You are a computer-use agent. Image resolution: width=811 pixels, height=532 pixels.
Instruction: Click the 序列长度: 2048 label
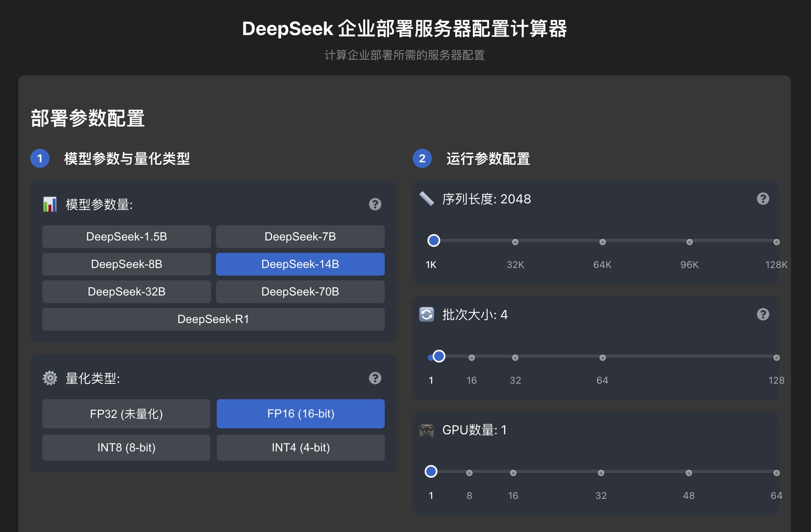(x=487, y=199)
